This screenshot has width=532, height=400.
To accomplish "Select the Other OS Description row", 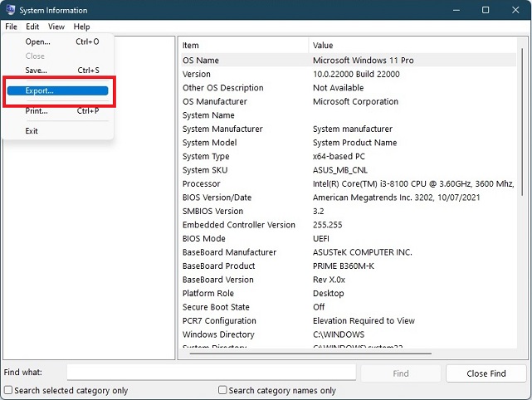I will pos(349,88).
